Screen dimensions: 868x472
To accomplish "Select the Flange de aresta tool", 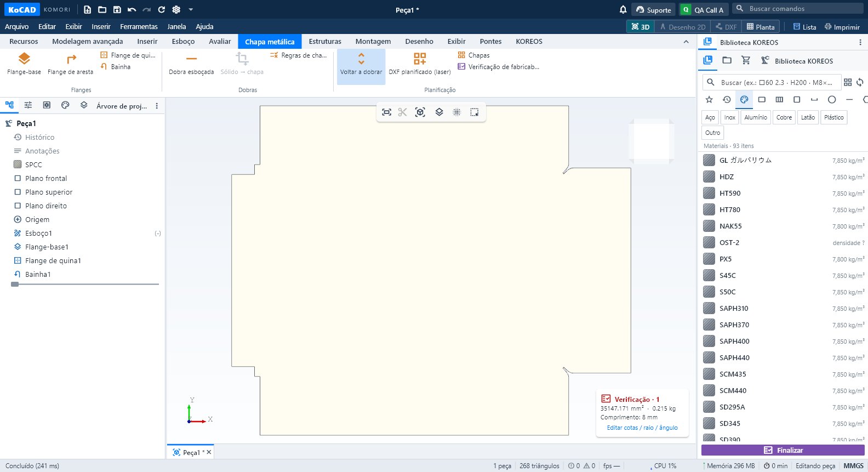I will (70, 64).
